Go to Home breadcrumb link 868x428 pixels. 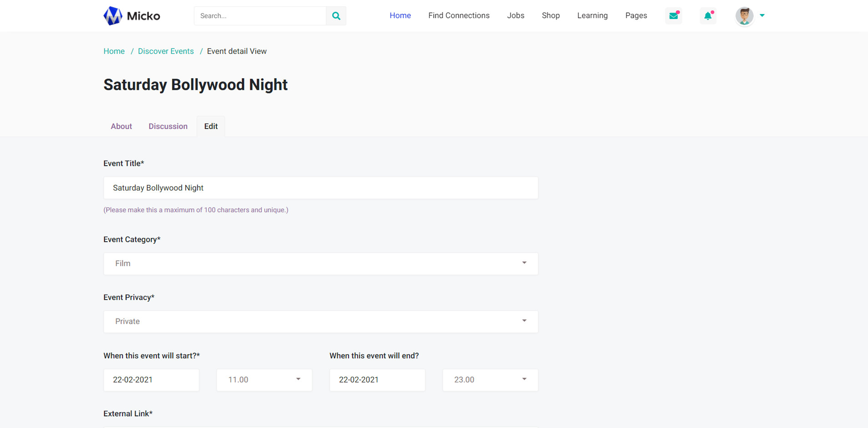114,51
